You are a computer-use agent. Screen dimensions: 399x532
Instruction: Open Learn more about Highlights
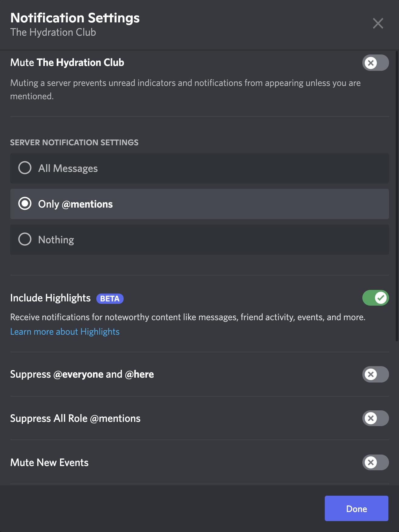[65, 331]
